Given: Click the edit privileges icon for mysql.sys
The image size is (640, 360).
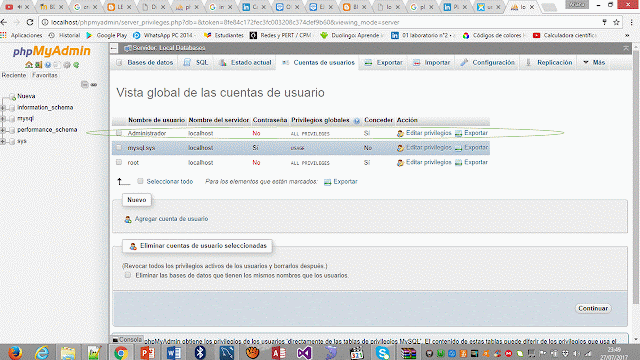Looking at the screenshot, I should tap(400, 148).
